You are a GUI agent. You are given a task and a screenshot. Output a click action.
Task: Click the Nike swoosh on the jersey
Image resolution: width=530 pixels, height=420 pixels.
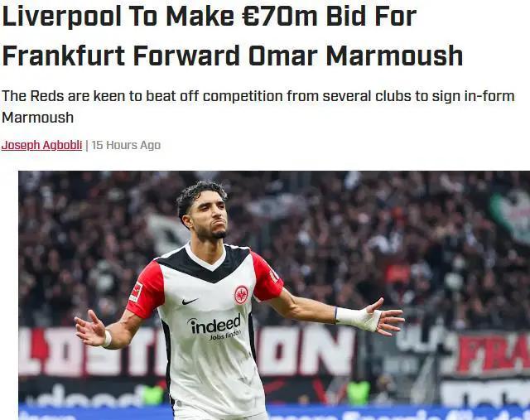(190, 301)
